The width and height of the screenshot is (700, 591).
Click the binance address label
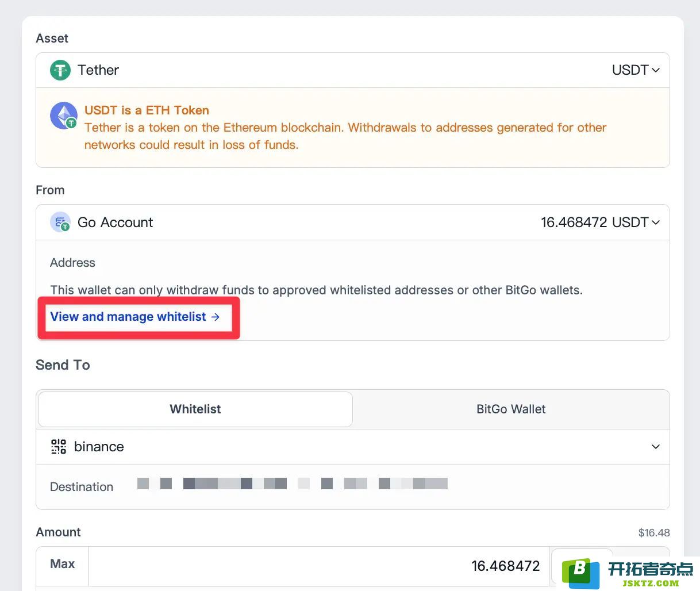pos(99,447)
